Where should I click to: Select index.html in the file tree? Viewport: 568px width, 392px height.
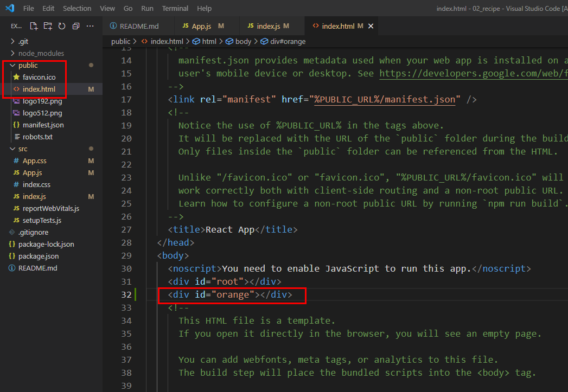coord(51,89)
